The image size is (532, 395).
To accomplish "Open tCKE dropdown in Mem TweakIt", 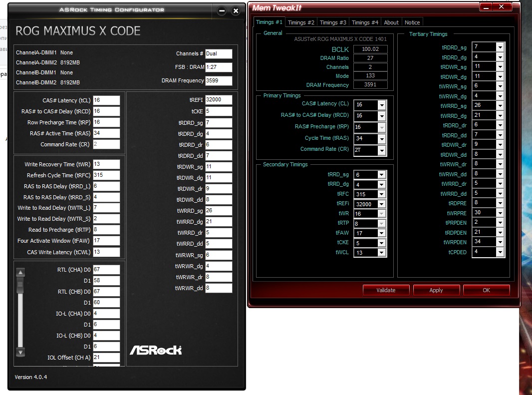I will pos(382,243).
